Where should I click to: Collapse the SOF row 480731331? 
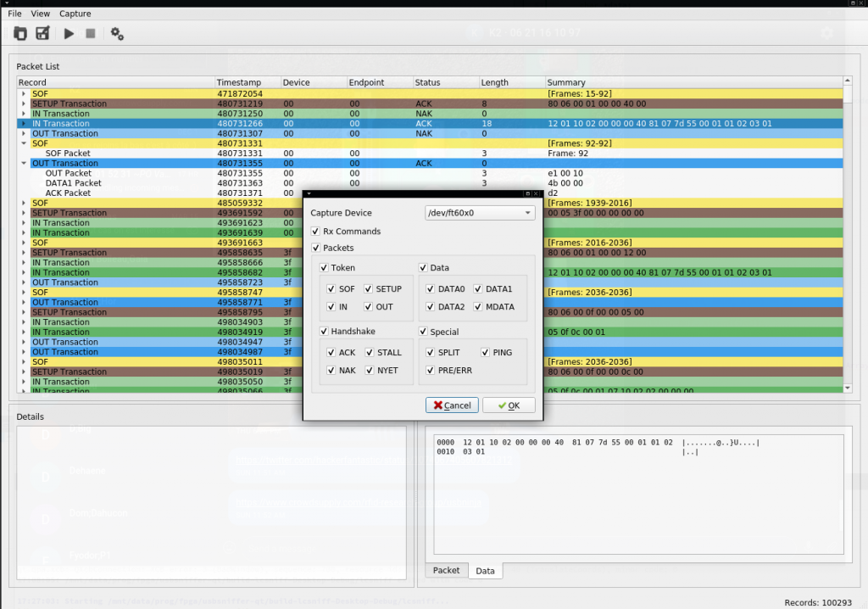point(24,143)
